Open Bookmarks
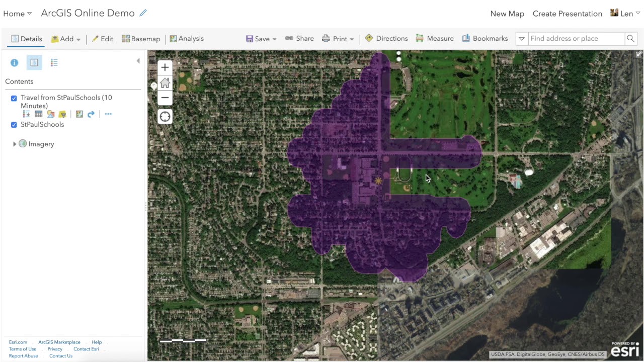644x362 pixels. (485, 39)
